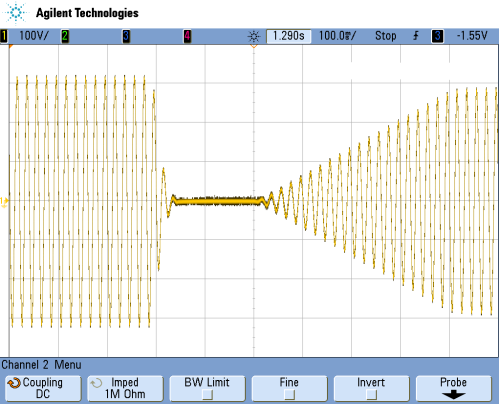Image resolution: width=499 pixels, height=404 pixels.
Task: Click the Stop run status label
Action: click(386, 36)
